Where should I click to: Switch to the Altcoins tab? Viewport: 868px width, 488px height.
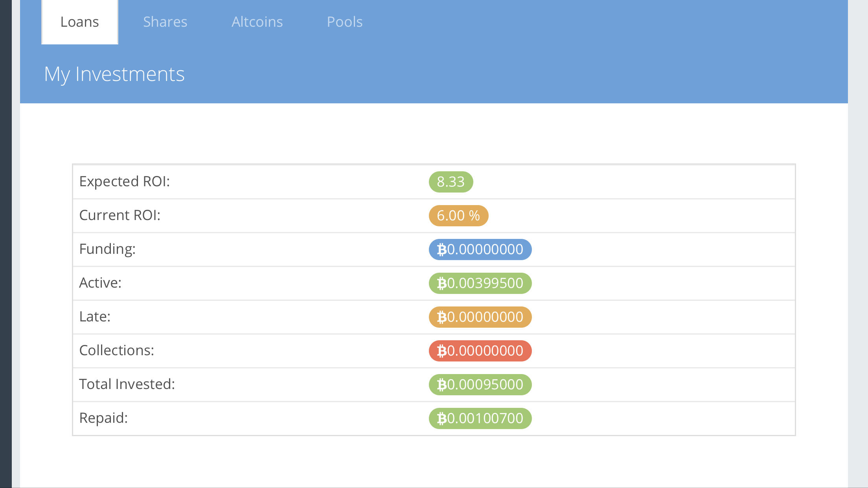pyautogui.click(x=257, y=22)
